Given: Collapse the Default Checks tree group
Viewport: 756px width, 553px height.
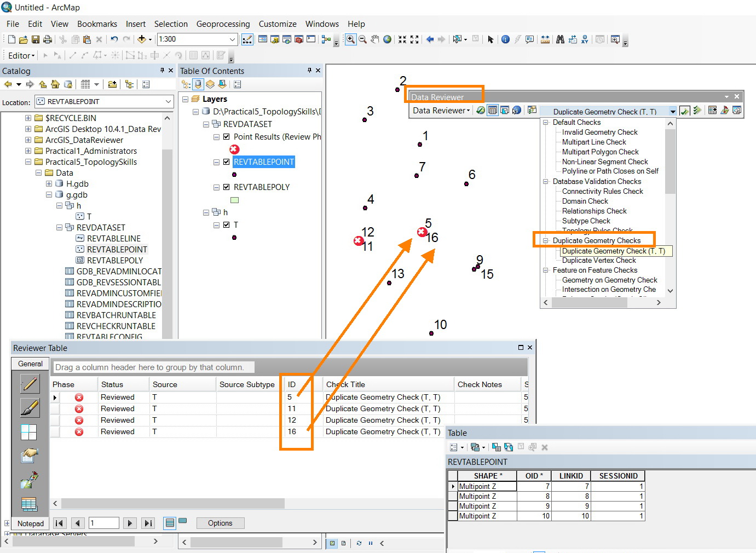Looking at the screenshot, I should (546, 123).
